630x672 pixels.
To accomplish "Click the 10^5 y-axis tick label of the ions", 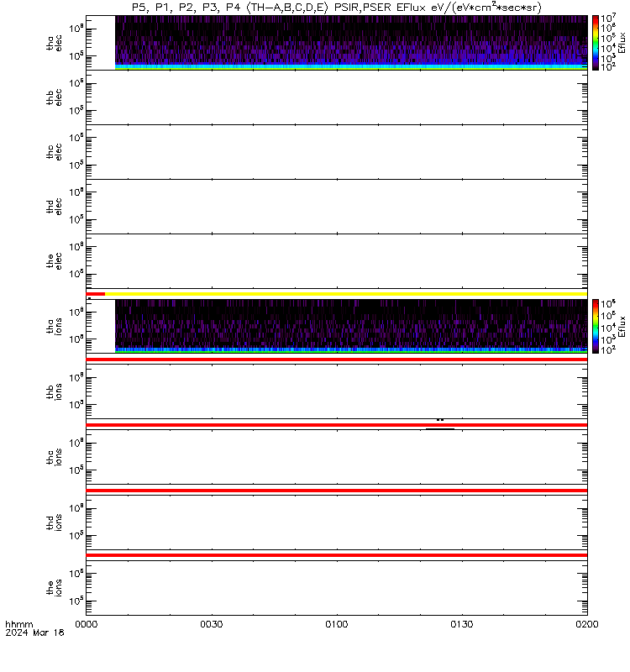I will click(x=76, y=601).
